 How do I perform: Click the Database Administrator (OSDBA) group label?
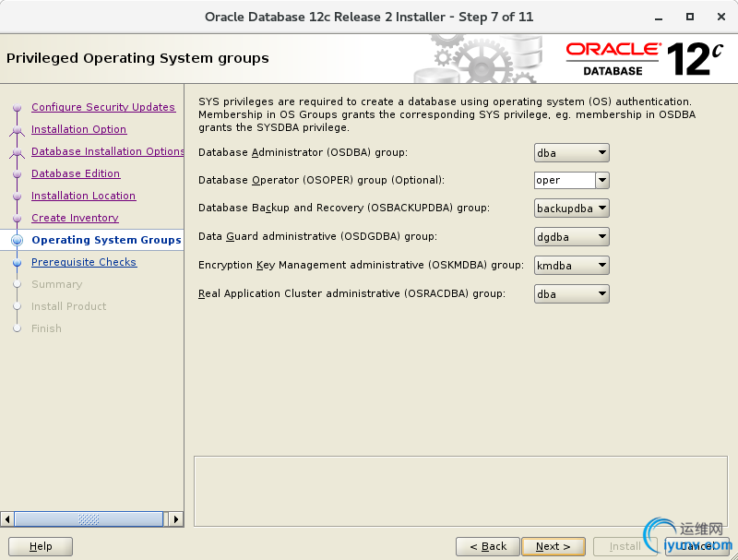pyautogui.click(x=304, y=152)
